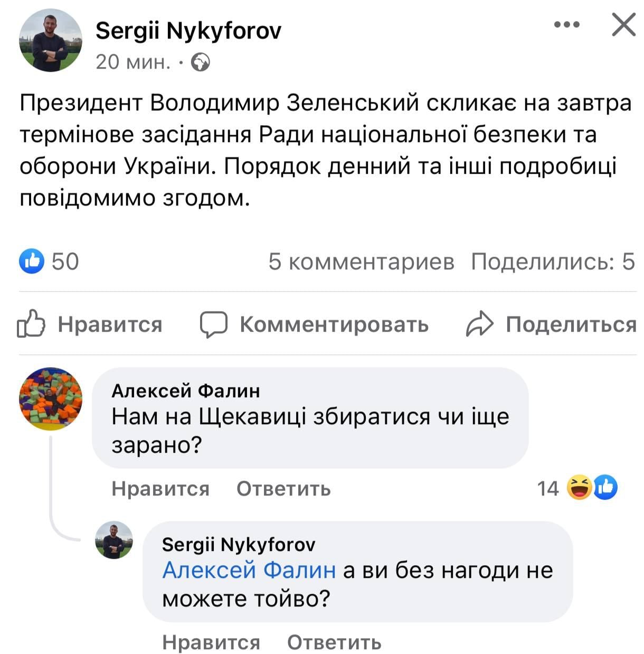Like Алексей Фалин's comment with Нравится
The height and width of the screenshot is (654, 644).
pyautogui.click(x=160, y=489)
